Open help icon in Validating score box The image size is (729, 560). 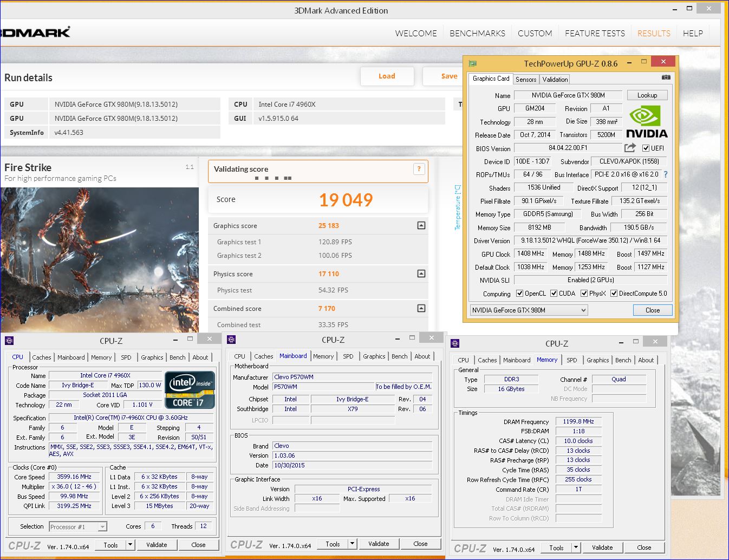pyautogui.click(x=419, y=169)
